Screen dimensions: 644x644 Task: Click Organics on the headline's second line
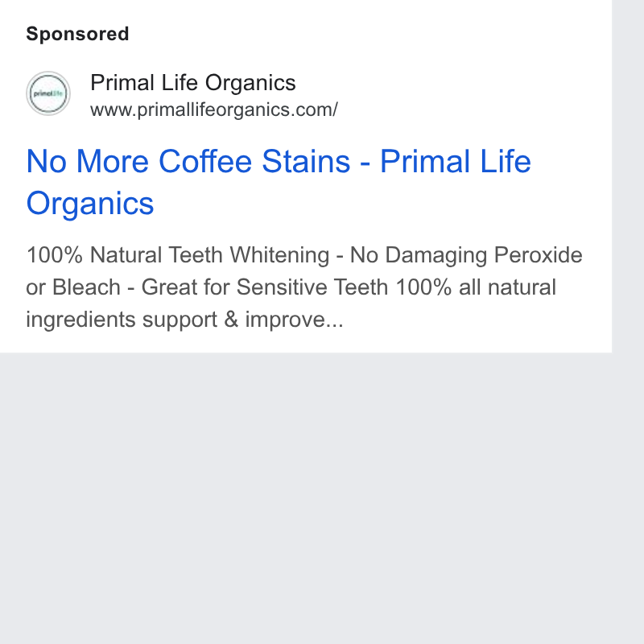click(x=90, y=204)
